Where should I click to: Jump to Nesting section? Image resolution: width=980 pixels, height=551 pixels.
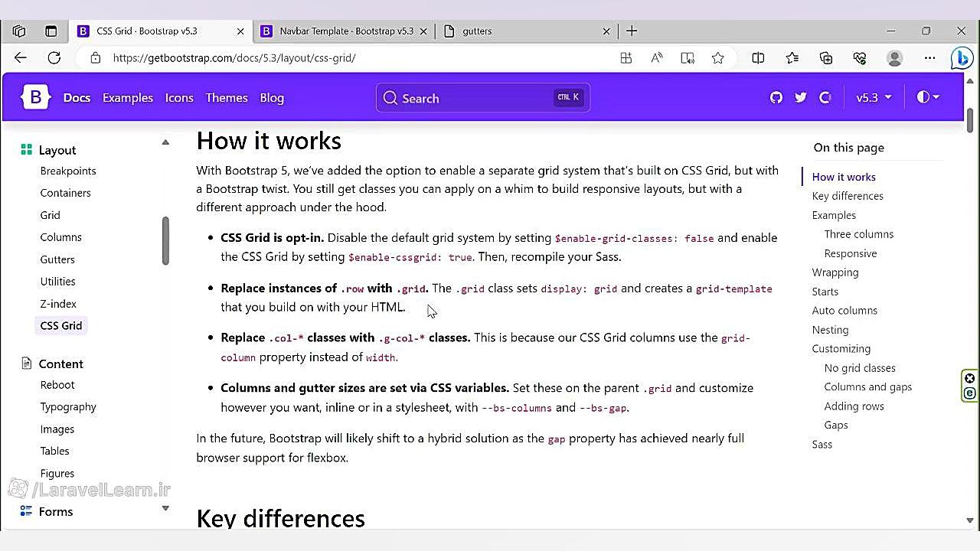pyautogui.click(x=830, y=330)
